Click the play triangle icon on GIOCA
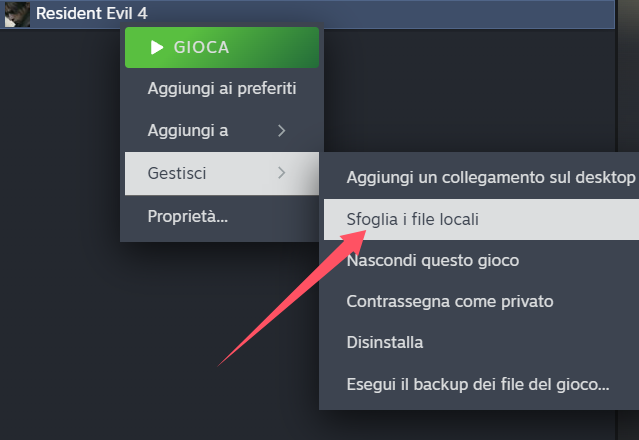This screenshot has height=440, width=639. (157, 47)
